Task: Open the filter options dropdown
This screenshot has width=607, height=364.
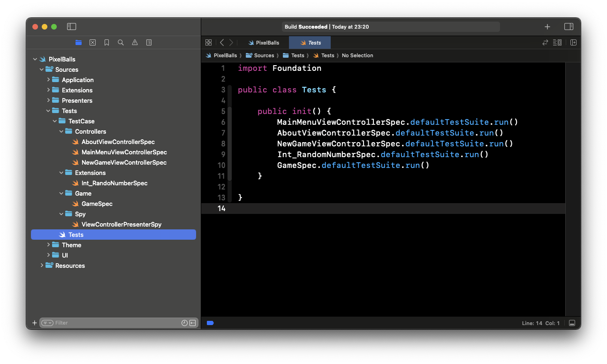Action: coord(47,323)
